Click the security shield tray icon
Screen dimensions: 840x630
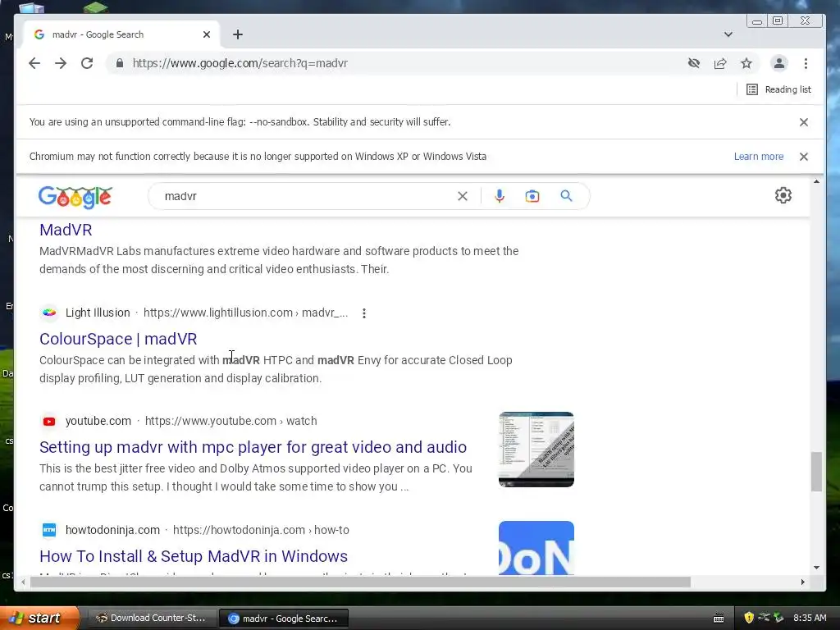click(749, 619)
